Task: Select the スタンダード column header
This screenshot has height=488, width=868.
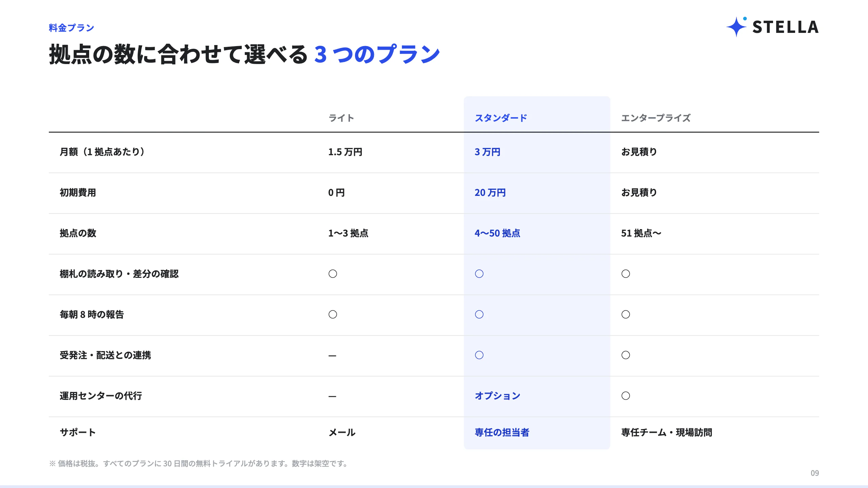Action: point(501,118)
